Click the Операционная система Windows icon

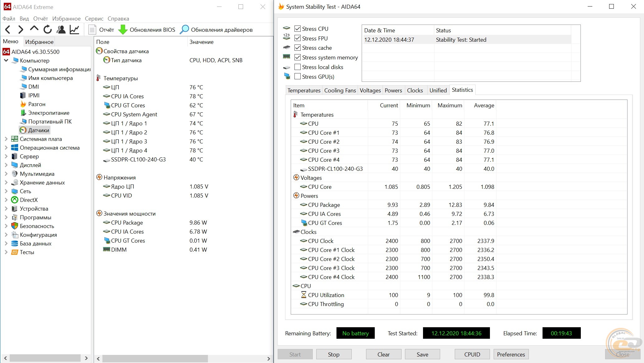pos(15,147)
